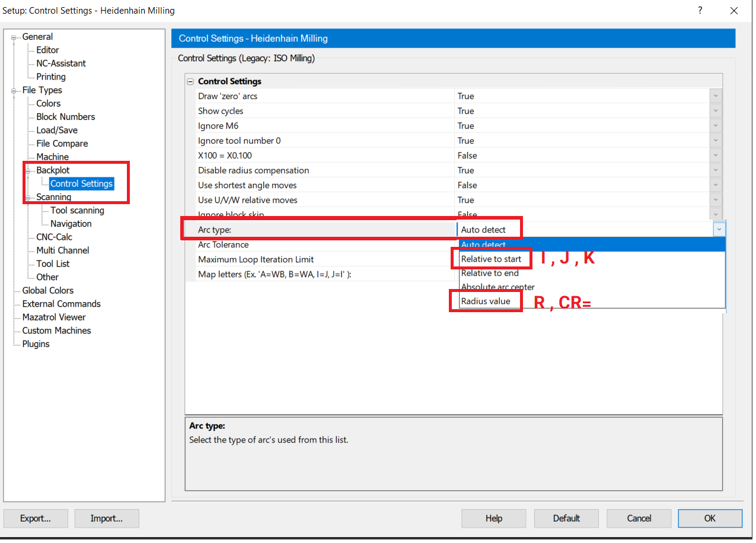This screenshot has width=756, height=543.
Task: Open the NC-Assistant settings page
Action: [61, 63]
